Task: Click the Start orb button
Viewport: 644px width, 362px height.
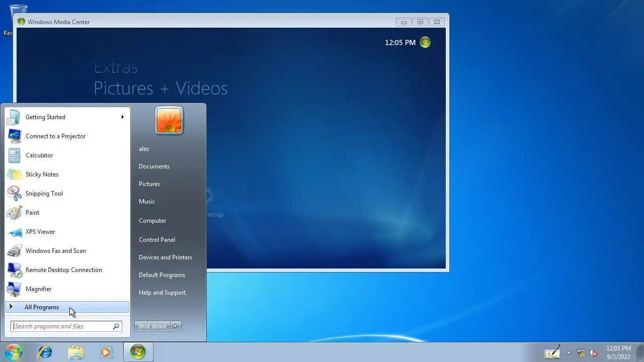Action: click(x=14, y=352)
